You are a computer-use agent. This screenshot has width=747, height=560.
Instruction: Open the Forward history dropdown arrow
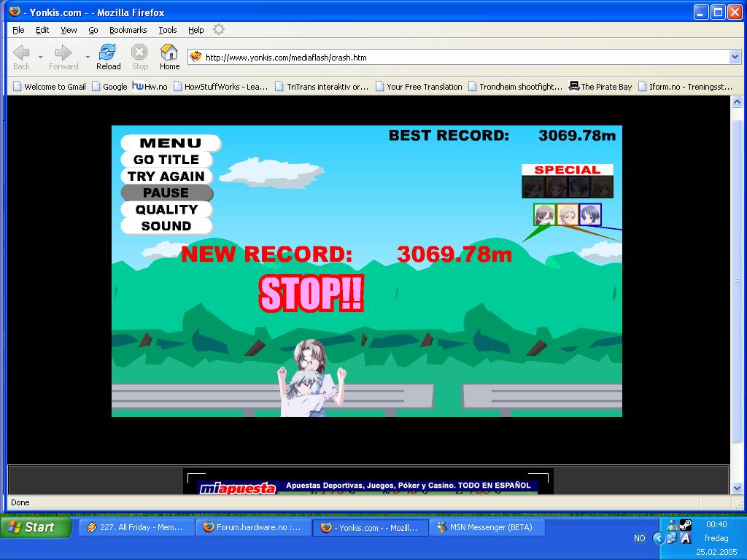[x=88, y=57]
